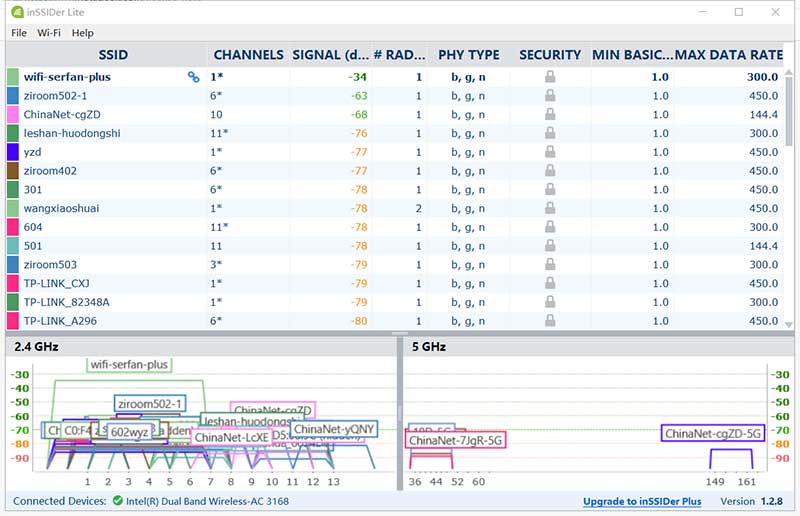This screenshot has height=516, width=800.
Task: Click the purple swatch beside yzd
Action: coord(13,152)
